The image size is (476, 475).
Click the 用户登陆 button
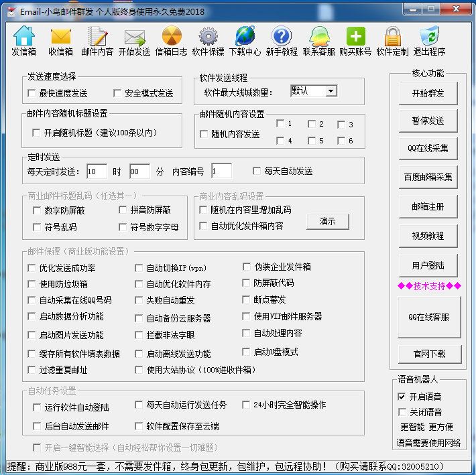[x=428, y=265]
